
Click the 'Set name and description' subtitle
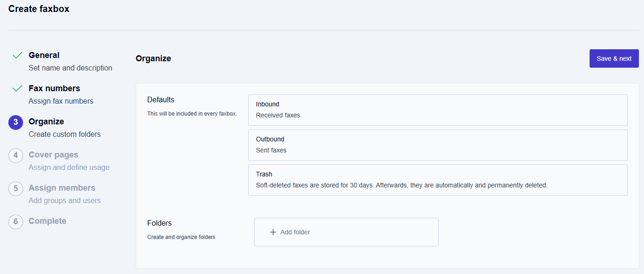[x=70, y=68]
